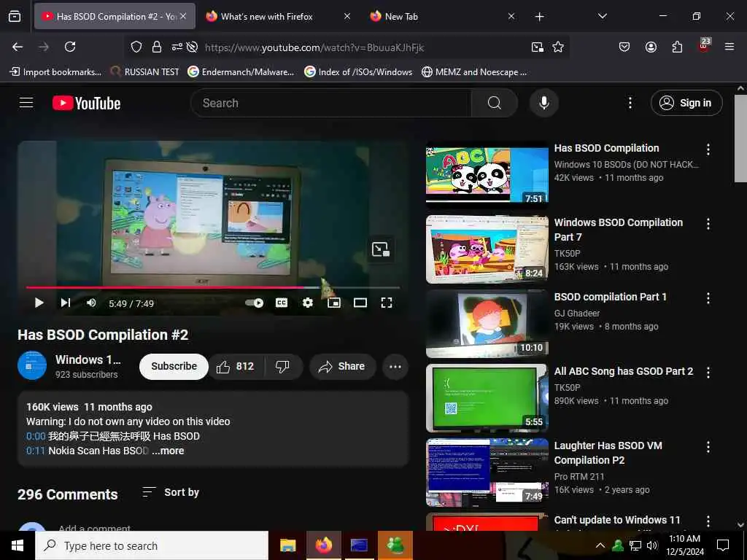Open MEMZ and Noescape bookmark
The width and height of the screenshot is (747, 560).
click(474, 72)
